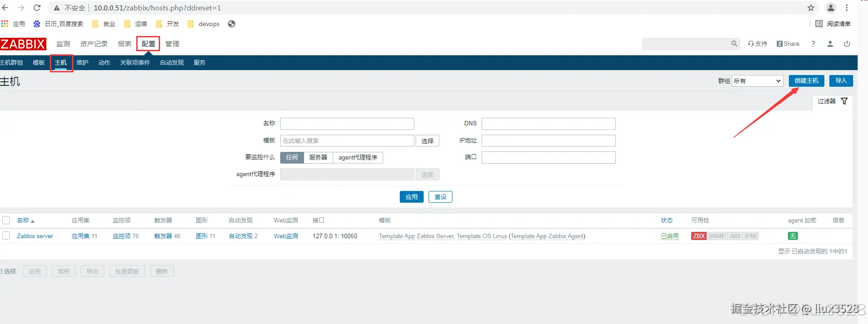Switch to the 维护 submenu tab

pyautogui.click(x=82, y=62)
